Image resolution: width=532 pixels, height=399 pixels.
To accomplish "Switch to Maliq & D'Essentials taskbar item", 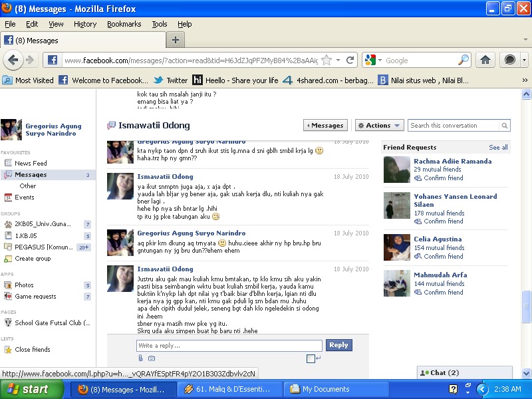I will (x=230, y=389).
